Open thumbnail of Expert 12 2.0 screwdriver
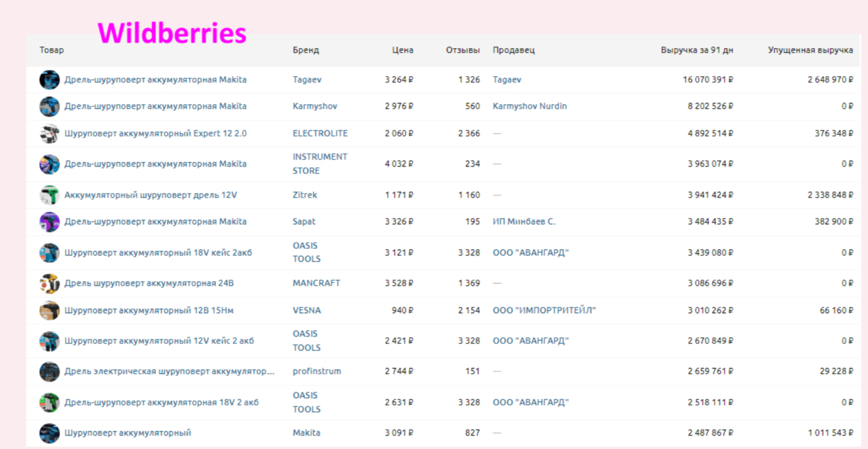Viewport: 868px width, 449px height. [x=49, y=134]
